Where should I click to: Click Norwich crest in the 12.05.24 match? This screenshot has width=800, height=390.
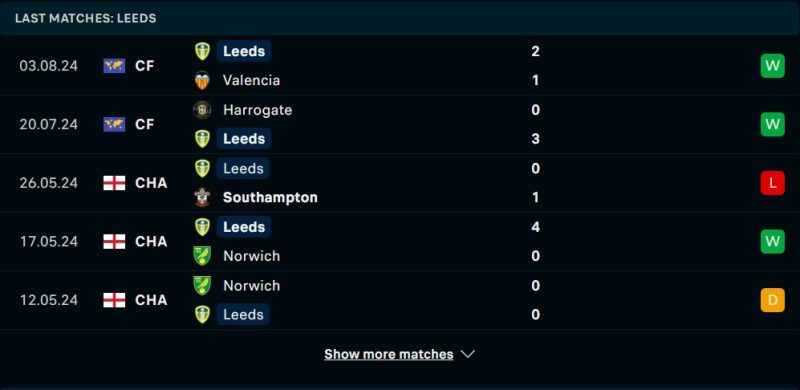(203, 285)
